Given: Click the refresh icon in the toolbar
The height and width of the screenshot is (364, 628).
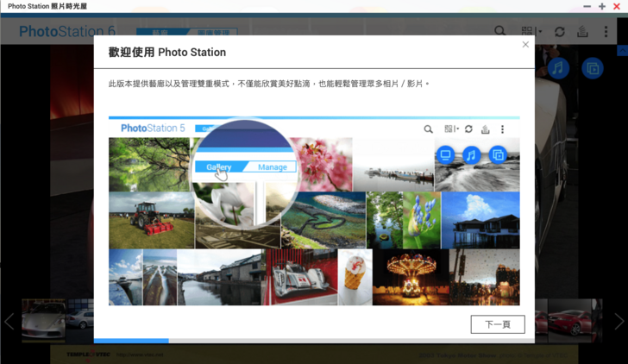Looking at the screenshot, I should point(560,32).
